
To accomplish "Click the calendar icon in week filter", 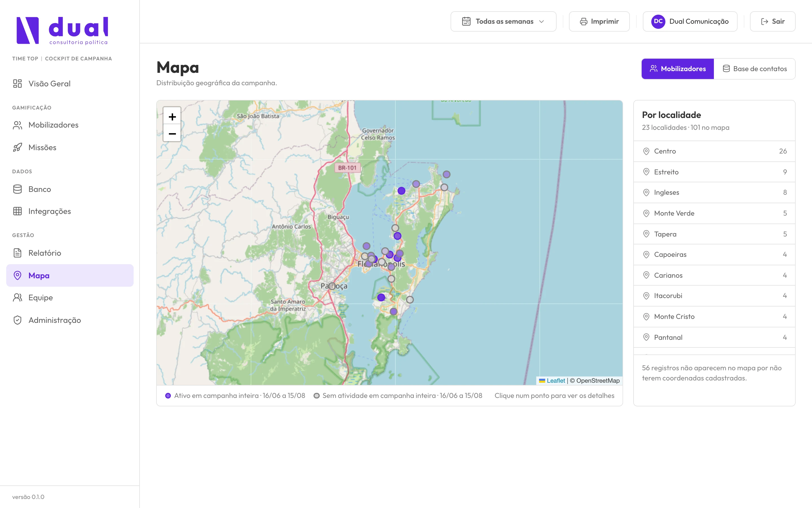I will tap(466, 21).
